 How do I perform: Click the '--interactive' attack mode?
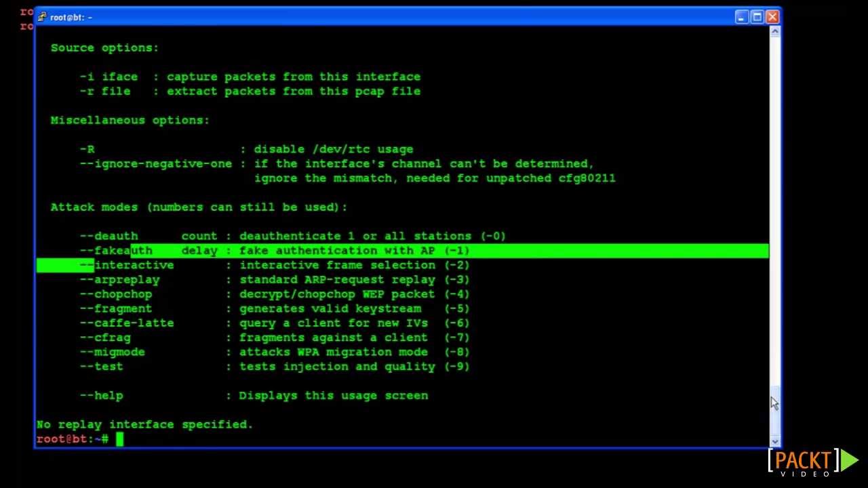pos(127,266)
